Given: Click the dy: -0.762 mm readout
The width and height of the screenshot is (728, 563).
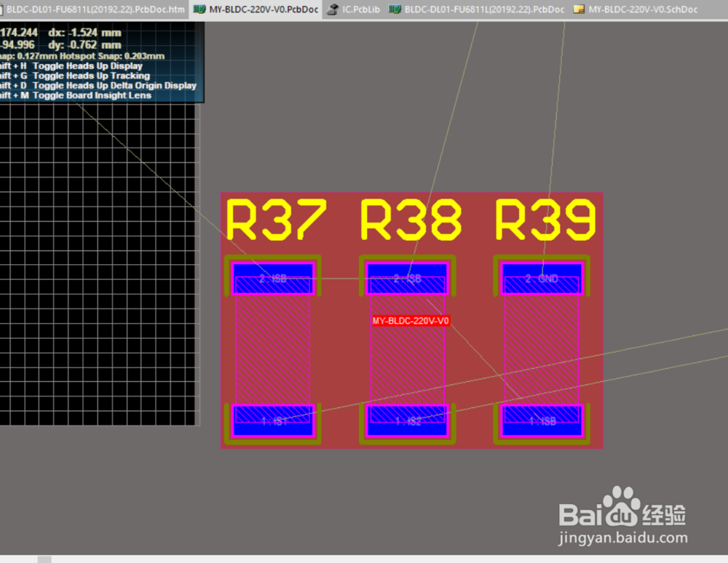Looking at the screenshot, I should click(84, 45).
